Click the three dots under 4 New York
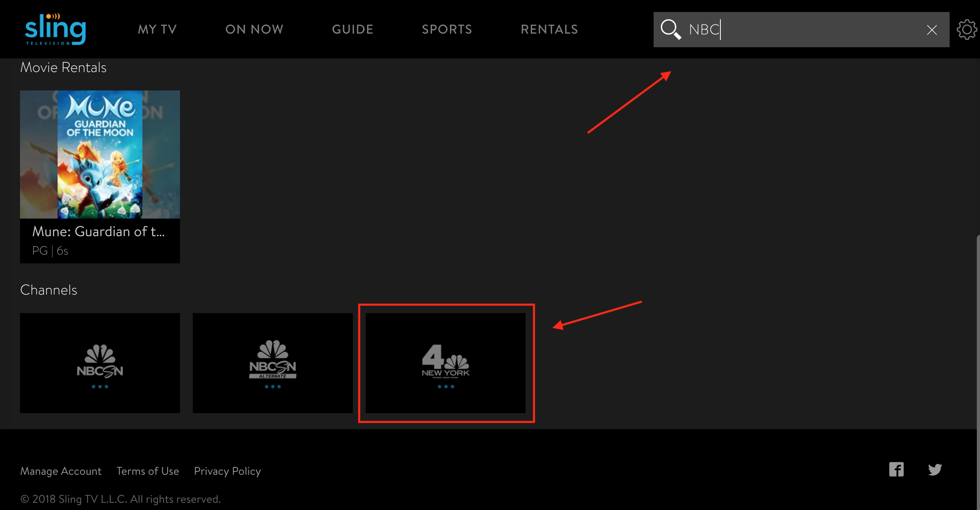The width and height of the screenshot is (980, 510). 446,387
